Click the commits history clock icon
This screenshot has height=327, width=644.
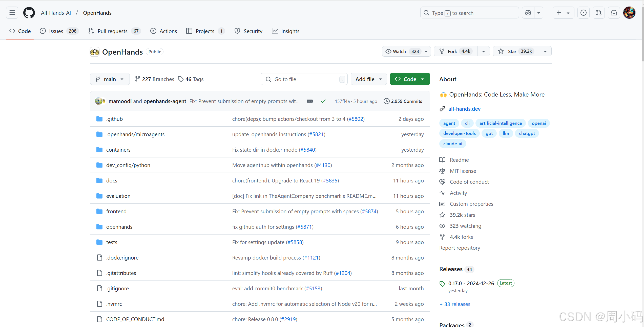tap(386, 101)
